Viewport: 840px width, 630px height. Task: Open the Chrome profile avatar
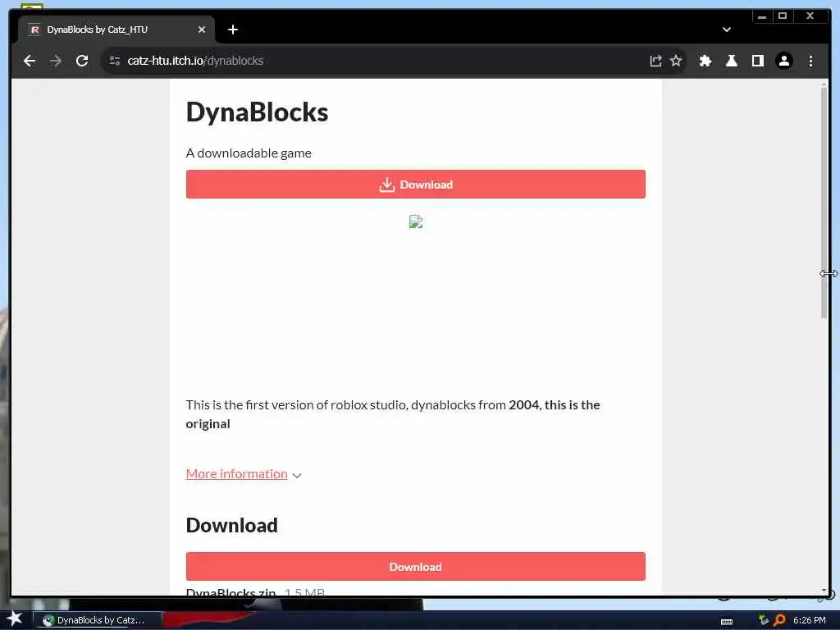[783, 61]
